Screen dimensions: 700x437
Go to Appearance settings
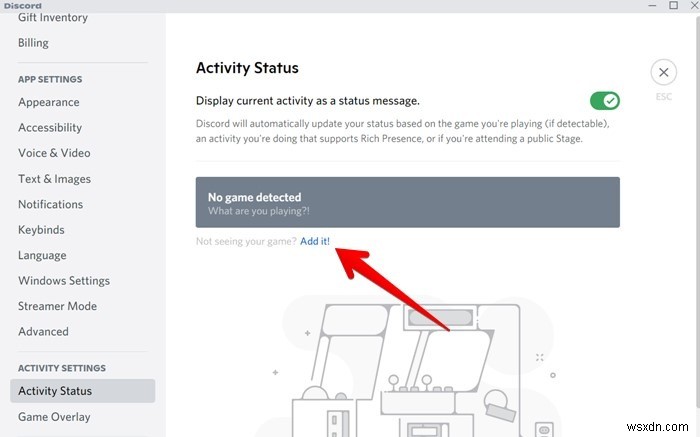click(48, 102)
